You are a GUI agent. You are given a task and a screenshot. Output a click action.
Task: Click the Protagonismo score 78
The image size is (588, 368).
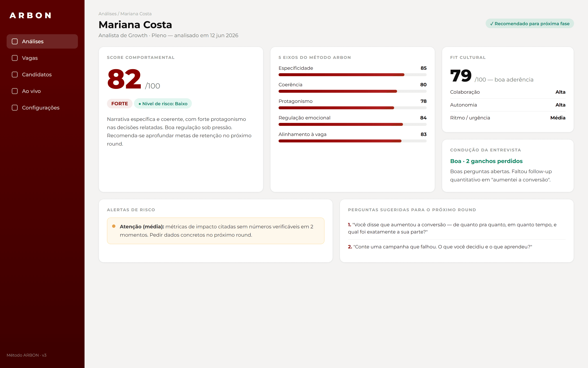tap(424, 101)
